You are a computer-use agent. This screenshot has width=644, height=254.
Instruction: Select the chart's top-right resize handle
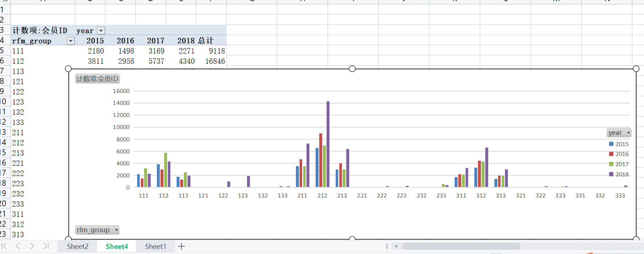pos(636,69)
